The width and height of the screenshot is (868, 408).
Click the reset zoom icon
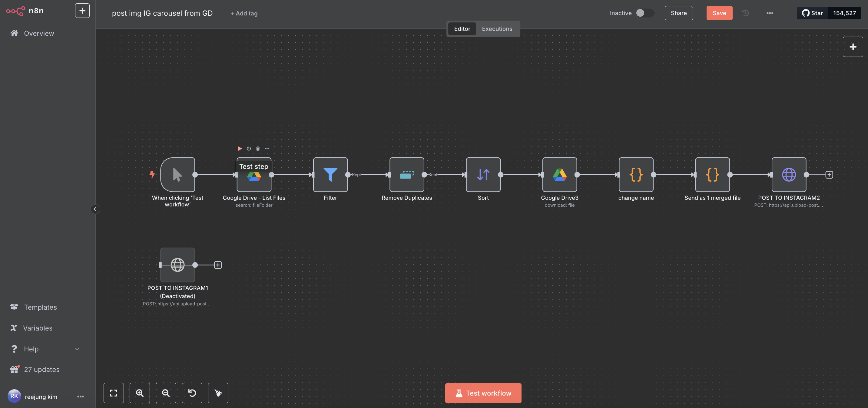192,393
